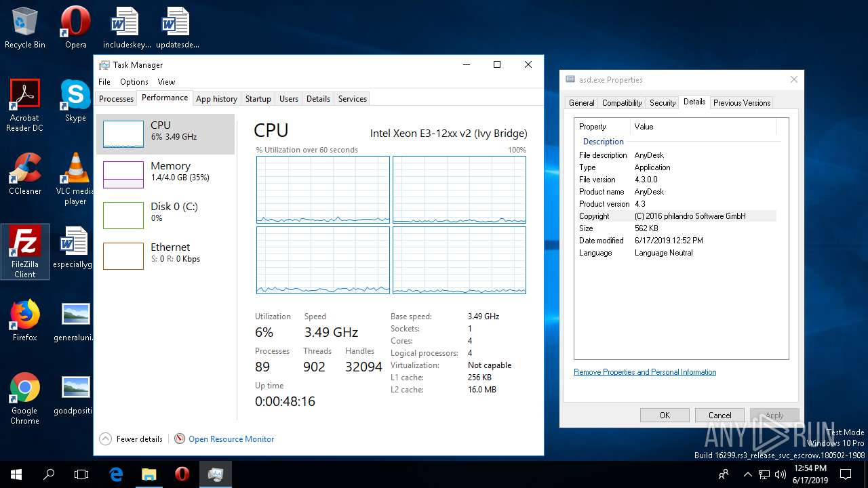
Task: Launch VLC media player shortcut
Action: tap(75, 179)
